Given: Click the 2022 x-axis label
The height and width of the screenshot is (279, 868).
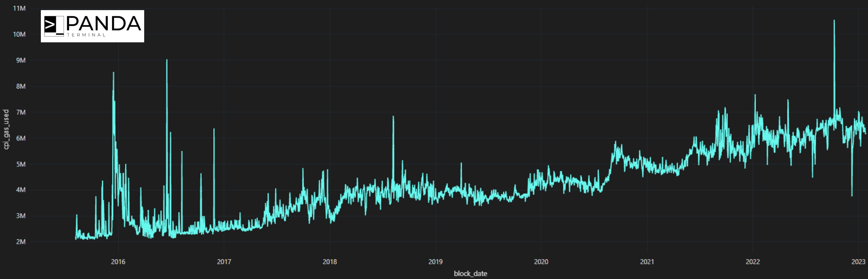Looking at the screenshot, I should pos(752,261).
